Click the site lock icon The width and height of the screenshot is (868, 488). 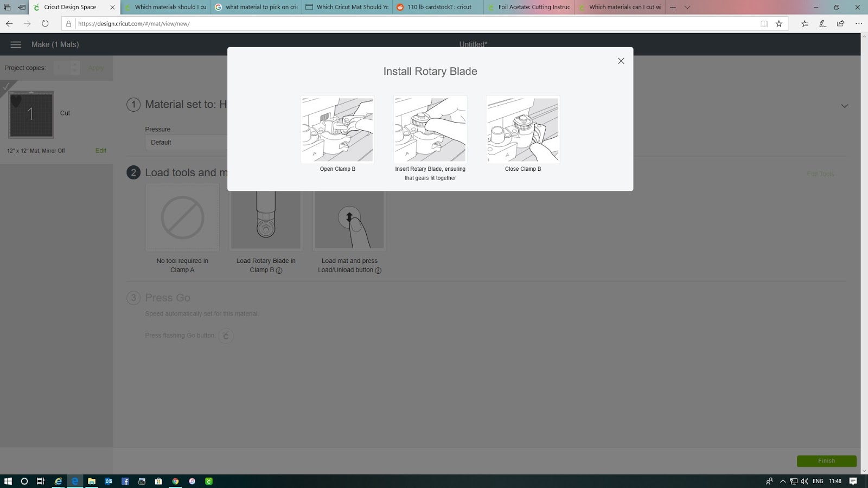[x=68, y=24]
